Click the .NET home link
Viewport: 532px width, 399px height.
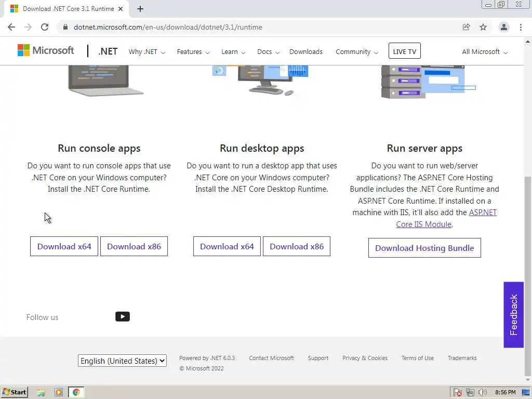108,51
